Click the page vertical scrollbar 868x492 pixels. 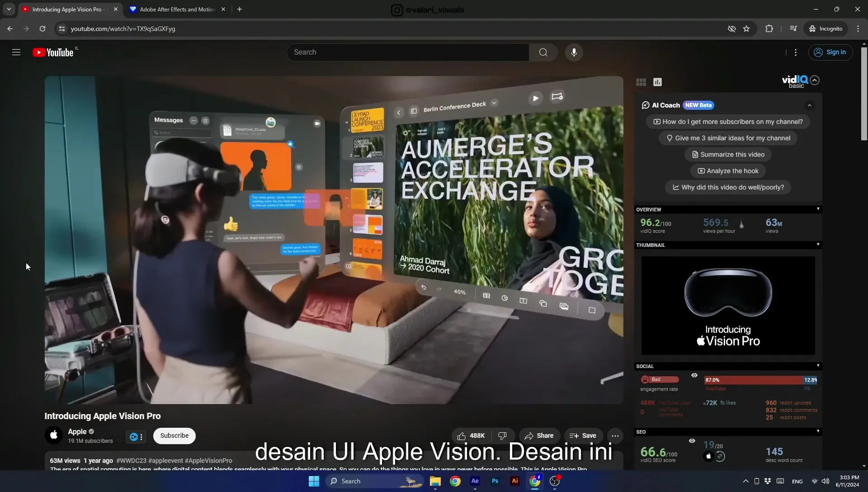pos(864,95)
